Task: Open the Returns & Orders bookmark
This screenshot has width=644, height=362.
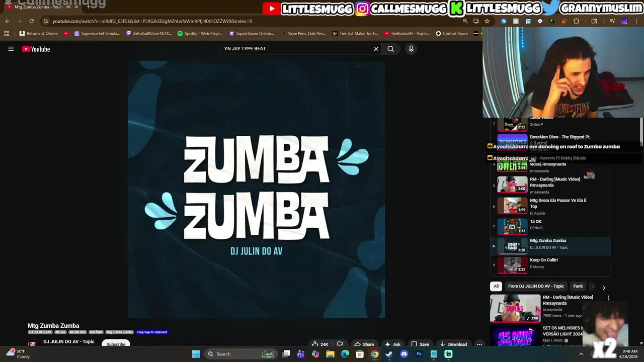Action: tap(39, 34)
